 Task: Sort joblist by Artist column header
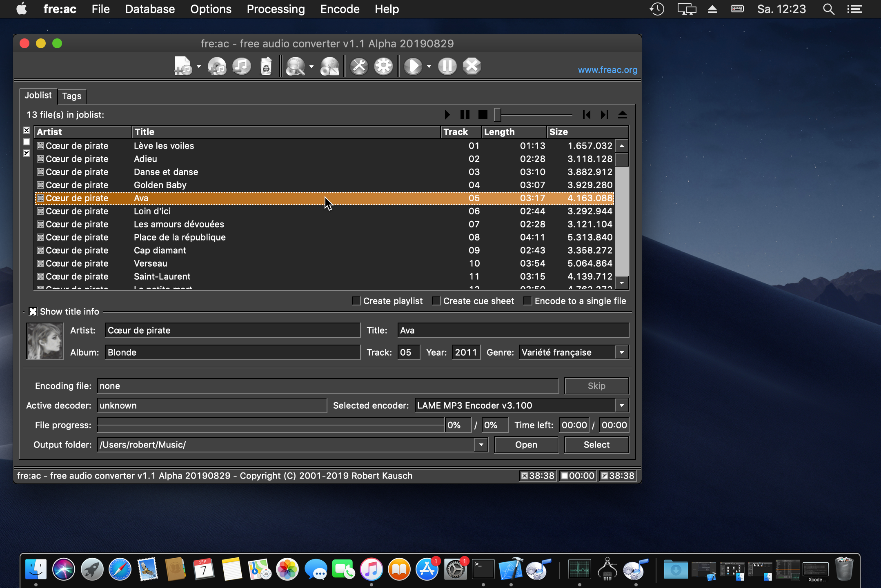click(83, 132)
